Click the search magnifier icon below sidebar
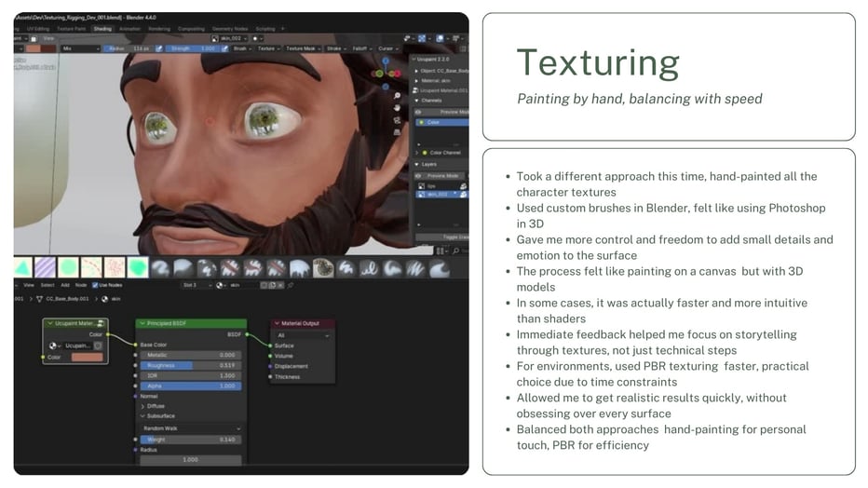 pos(455,251)
